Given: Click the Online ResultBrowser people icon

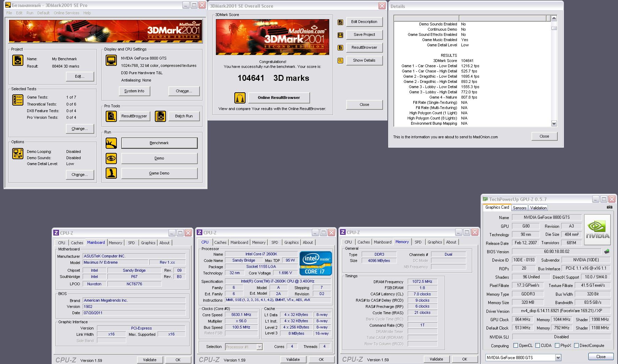Looking at the screenshot, I should (x=240, y=98).
